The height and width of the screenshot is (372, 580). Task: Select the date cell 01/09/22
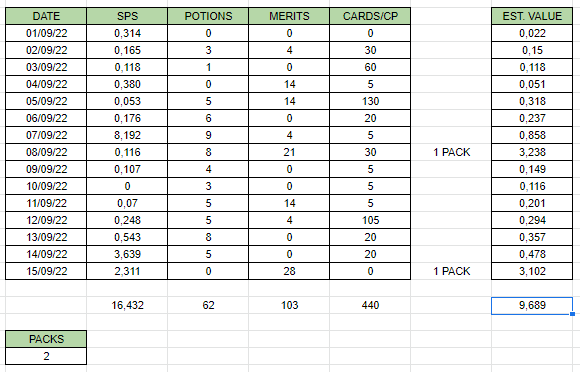click(x=46, y=33)
